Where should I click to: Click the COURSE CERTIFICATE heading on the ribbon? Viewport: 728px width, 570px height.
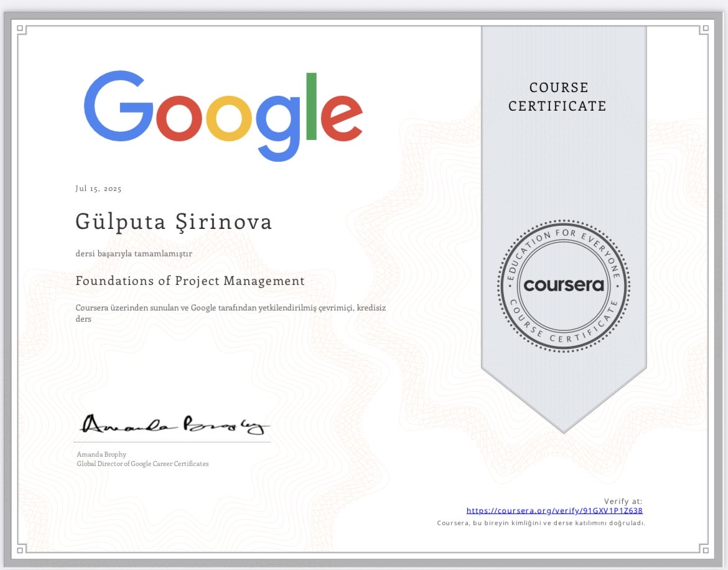(557, 96)
